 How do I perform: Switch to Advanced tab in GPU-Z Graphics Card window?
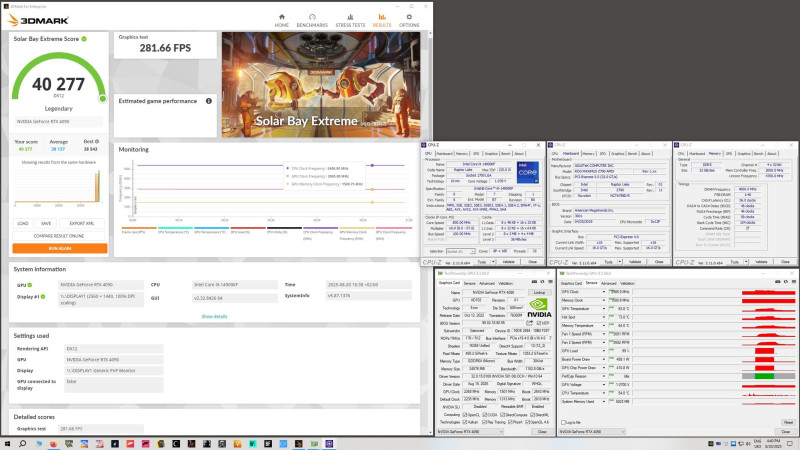click(x=486, y=283)
